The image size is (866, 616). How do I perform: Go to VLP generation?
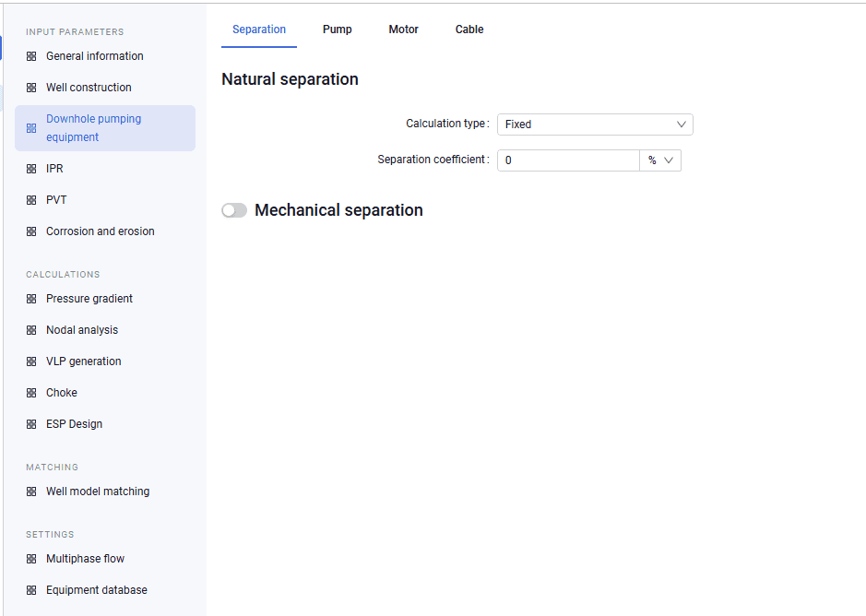point(105,361)
